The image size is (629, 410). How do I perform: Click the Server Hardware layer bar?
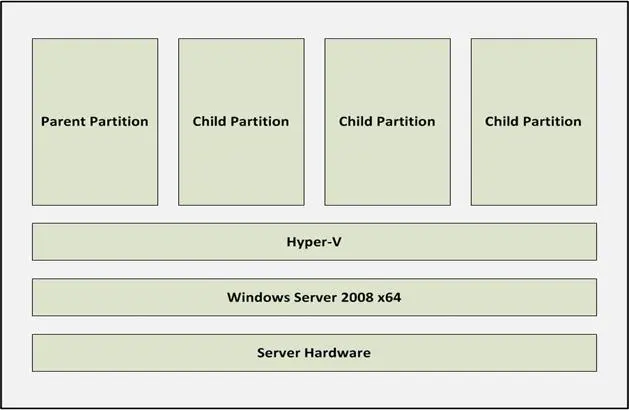(x=150, y=353)
